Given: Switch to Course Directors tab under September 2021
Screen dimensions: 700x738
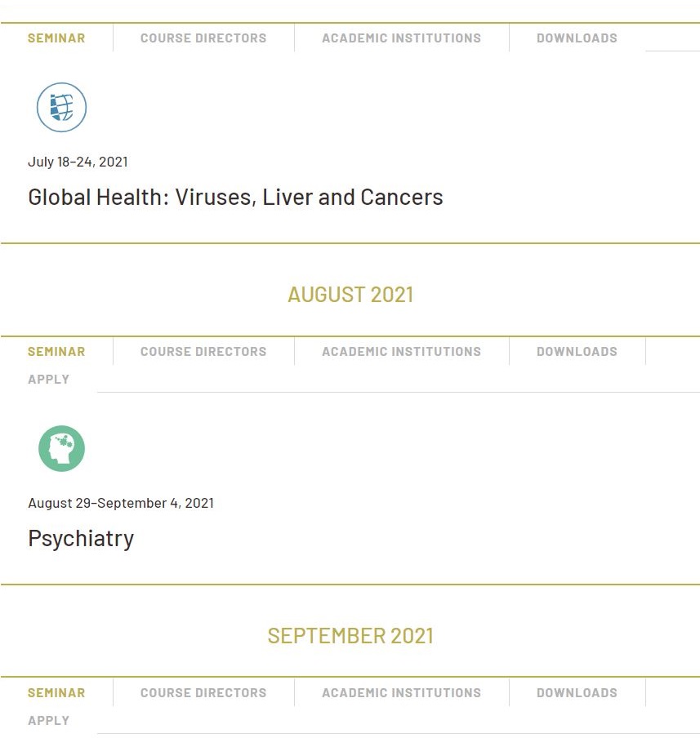Looking at the screenshot, I should (x=203, y=693).
